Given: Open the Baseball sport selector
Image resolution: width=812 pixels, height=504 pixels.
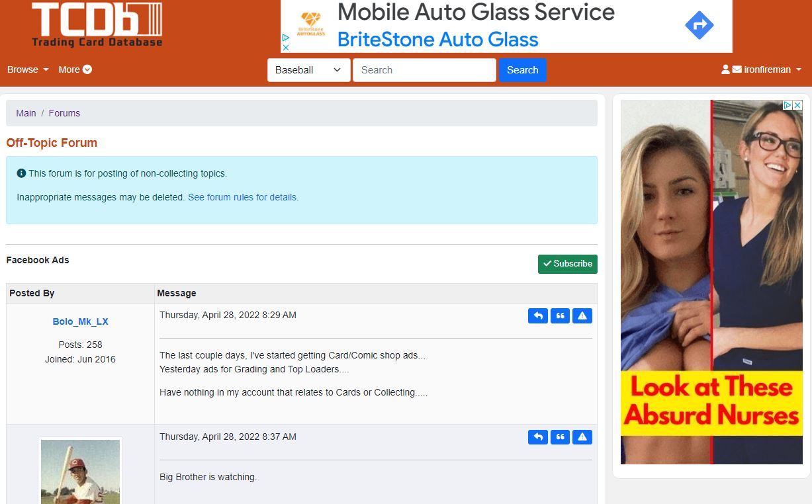Looking at the screenshot, I should (309, 70).
